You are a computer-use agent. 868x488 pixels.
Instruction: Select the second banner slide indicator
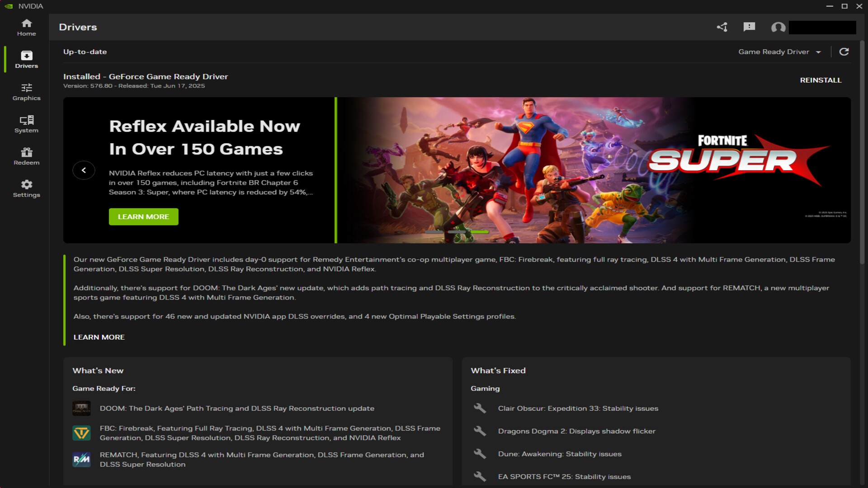pos(457,232)
